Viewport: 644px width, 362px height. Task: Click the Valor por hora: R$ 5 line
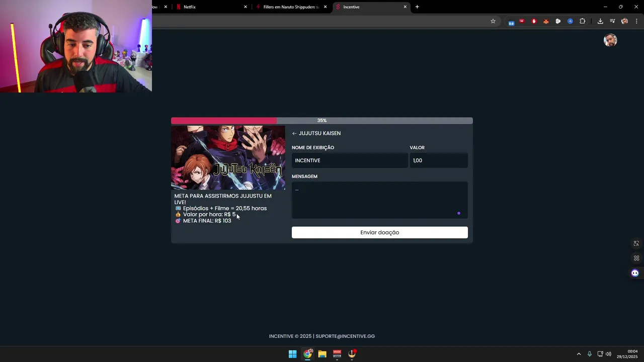[x=209, y=215]
